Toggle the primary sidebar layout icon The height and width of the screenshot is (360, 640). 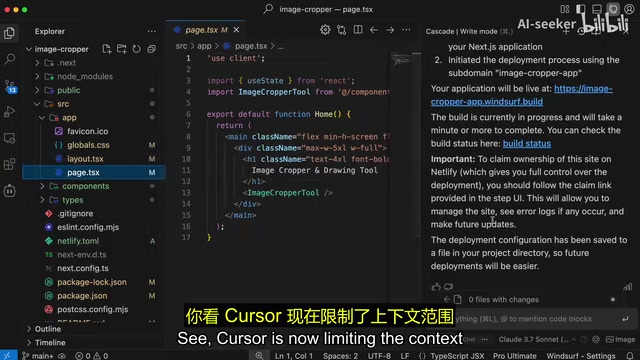pyautogui.click(x=580, y=9)
